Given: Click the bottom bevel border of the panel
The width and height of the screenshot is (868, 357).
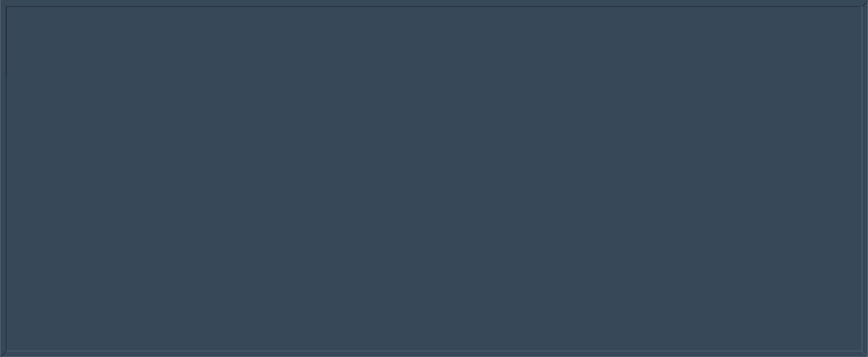Looking at the screenshot, I should pos(434,354).
